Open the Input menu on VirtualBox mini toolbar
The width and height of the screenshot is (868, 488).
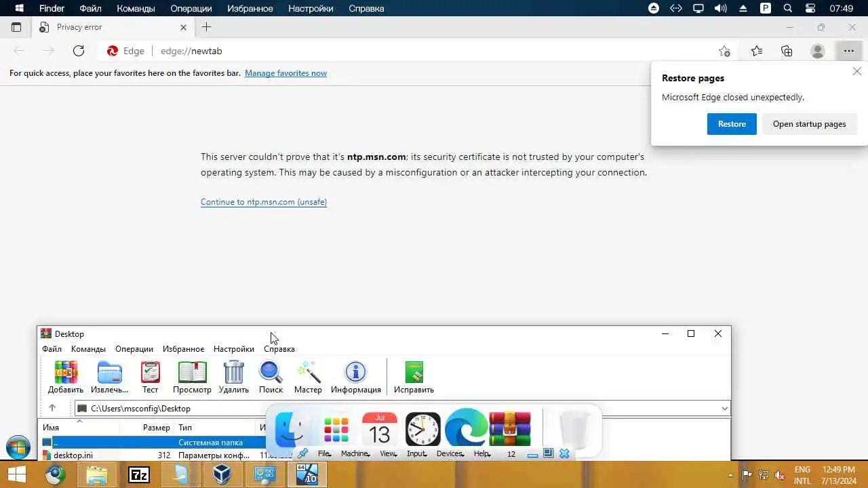416,453
